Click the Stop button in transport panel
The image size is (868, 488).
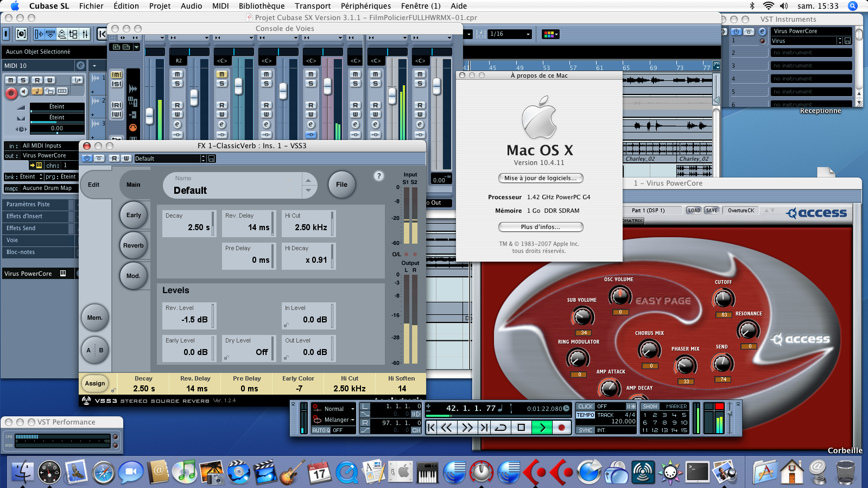pos(521,428)
